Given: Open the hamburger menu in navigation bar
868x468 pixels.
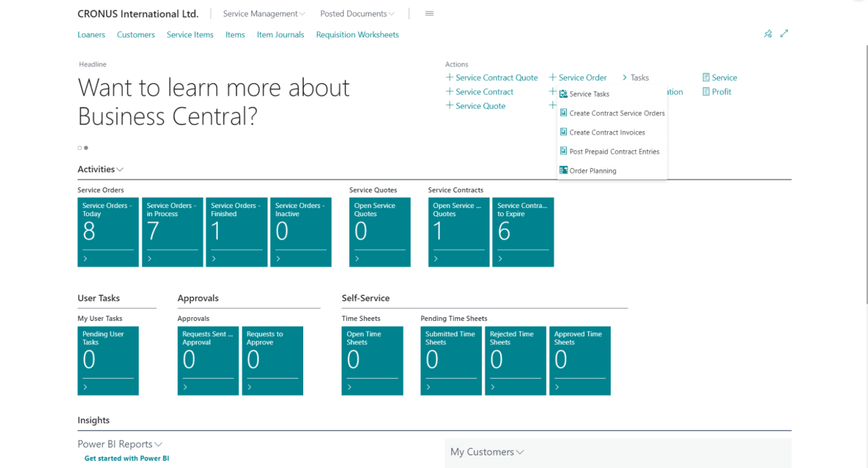Looking at the screenshot, I should [x=429, y=13].
